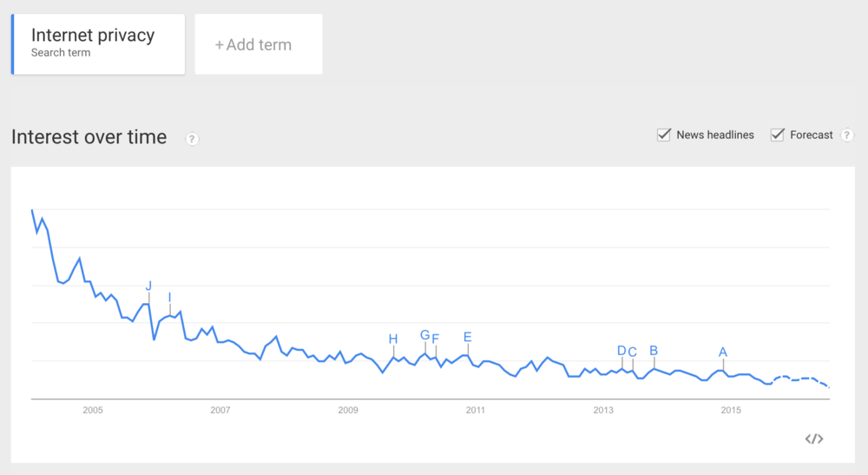The width and height of the screenshot is (868, 475).
Task: Click the Add term button
Action: tap(259, 44)
